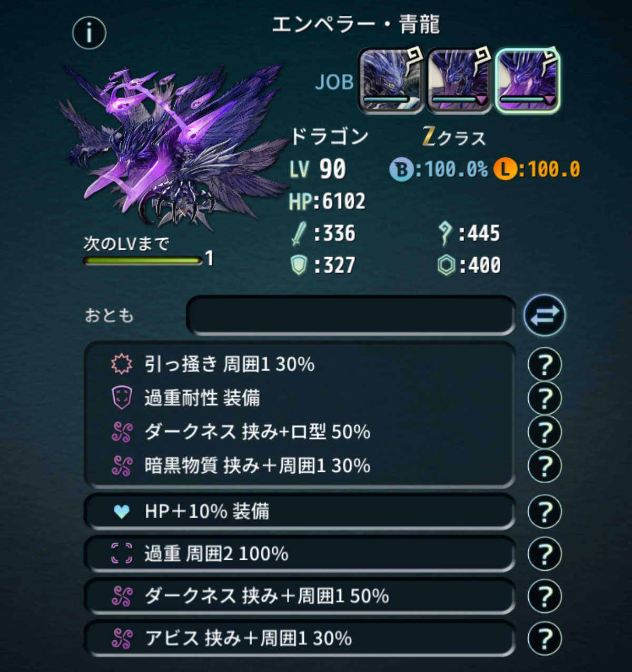Tap the swap arrows button beside おとも
This screenshot has width=632, height=672.
pos(545,315)
